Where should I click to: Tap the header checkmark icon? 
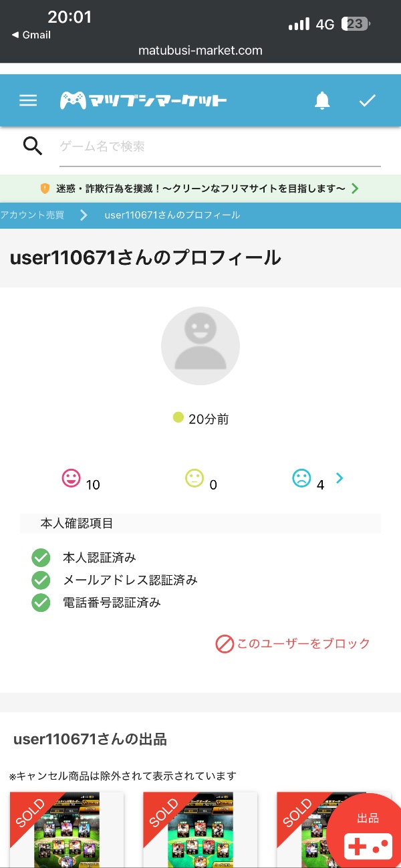tap(368, 100)
